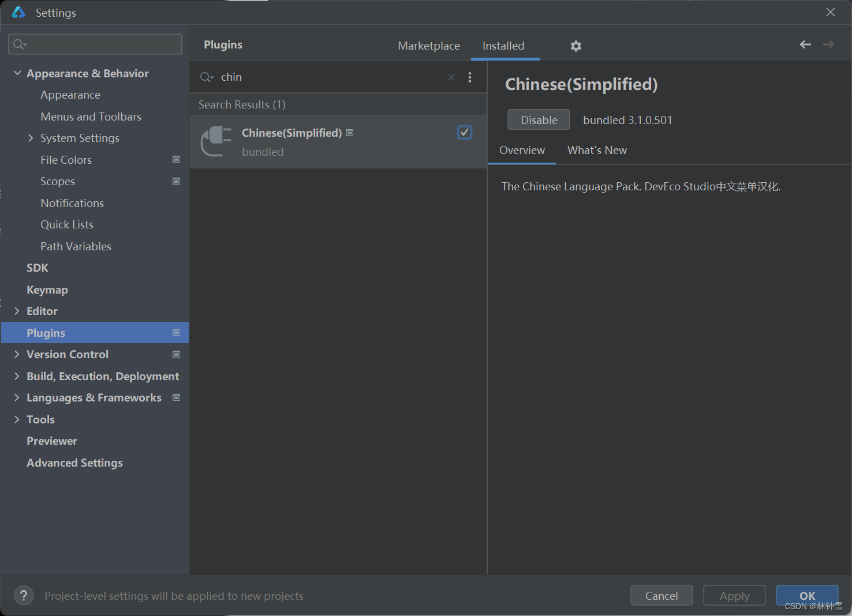This screenshot has width=852, height=616.
Task: Select Keymap in the settings tree
Action: coord(47,290)
